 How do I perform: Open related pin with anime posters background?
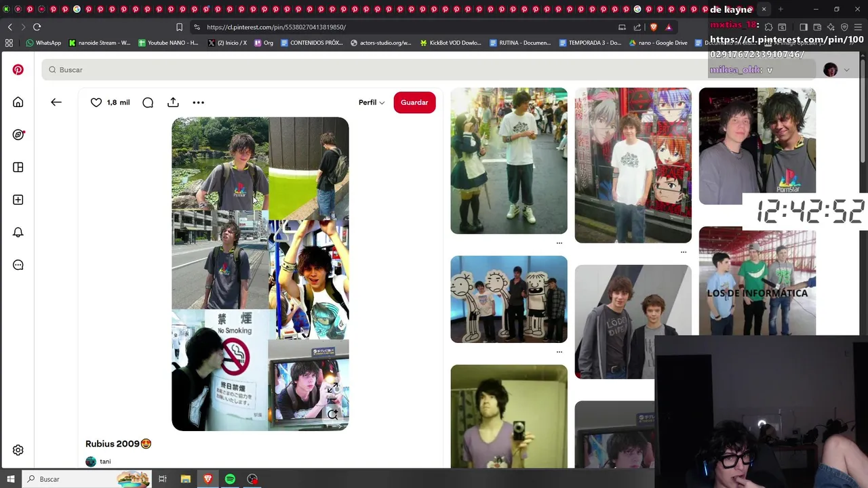click(633, 165)
